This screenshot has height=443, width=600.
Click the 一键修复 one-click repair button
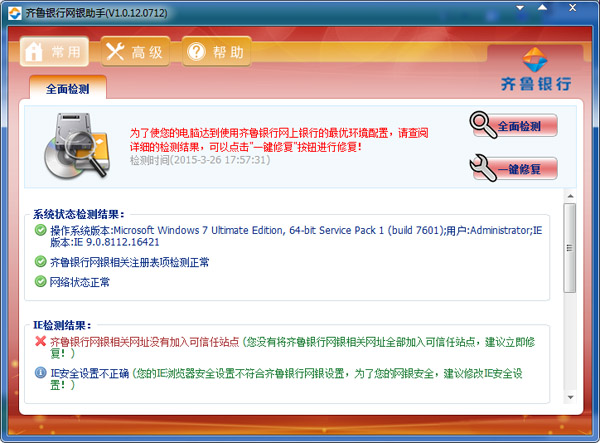click(x=514, y=168)
